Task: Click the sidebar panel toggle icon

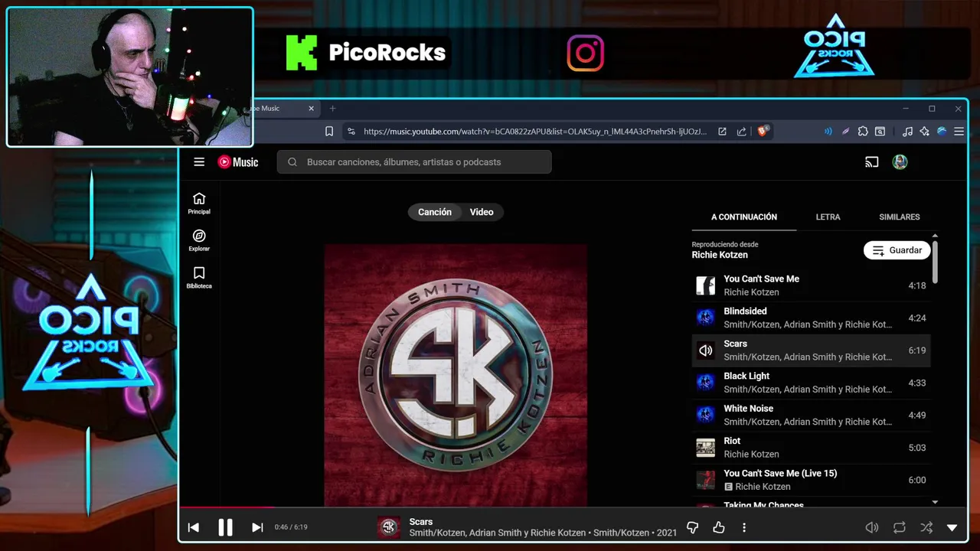Action: coord(880,132)
